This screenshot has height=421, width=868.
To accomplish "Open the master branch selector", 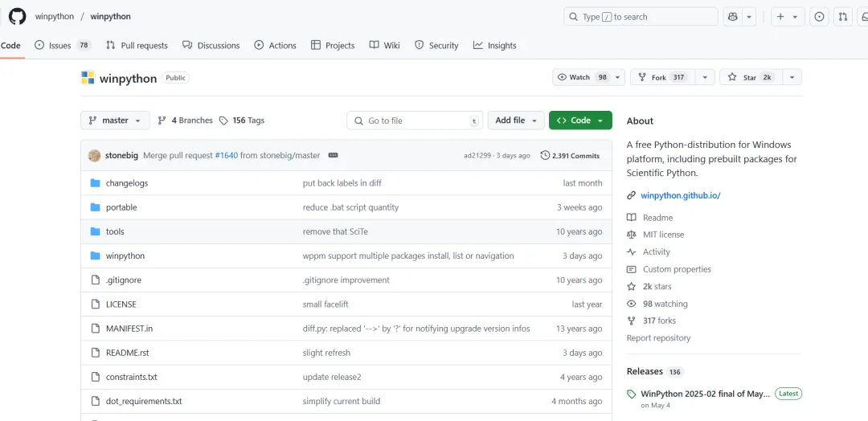I will pyautogui.click(x=115, y=120).
